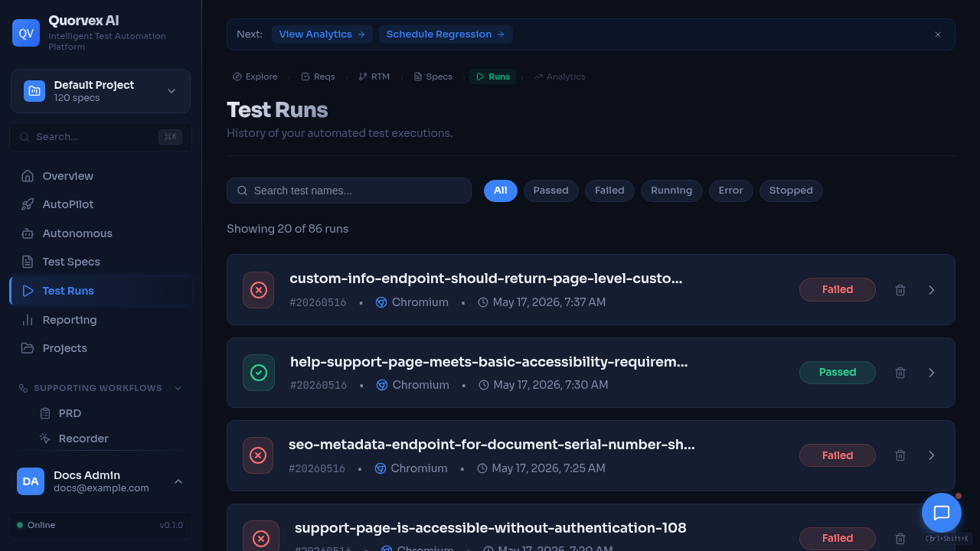Go to Test Specs page
The width and height of the screenshot is (980, 551).
pyautogui.click(x=100, y=262)
